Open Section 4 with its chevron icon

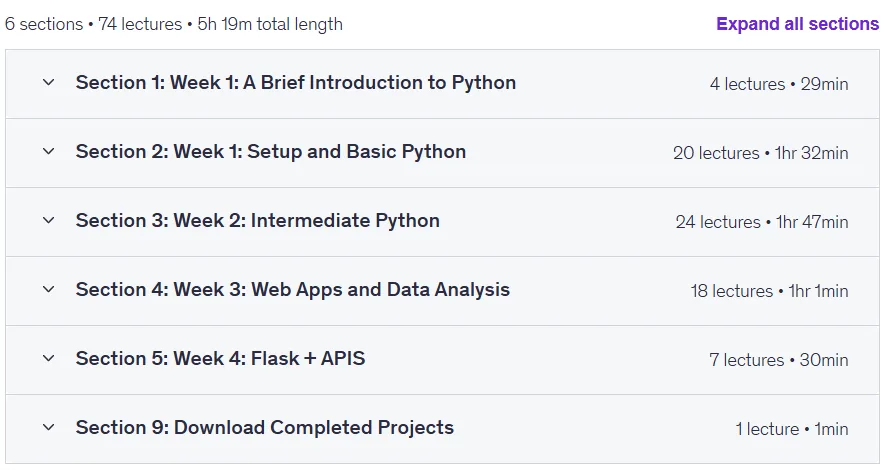tap(49, 289)
